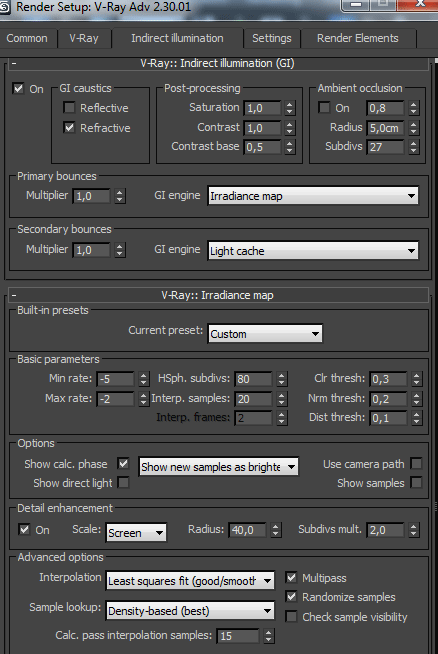The width and height of the screenshot is (438, 654).
Task: Enable the Check sample visibility checkbox
Action: click(291, 616)
